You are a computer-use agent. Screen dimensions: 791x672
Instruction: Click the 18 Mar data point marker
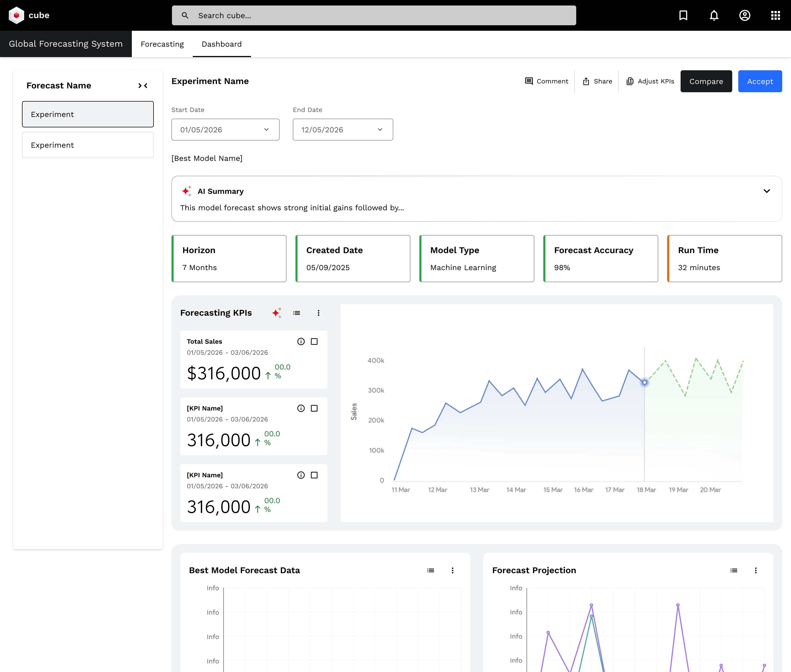[x=644, y=382]
